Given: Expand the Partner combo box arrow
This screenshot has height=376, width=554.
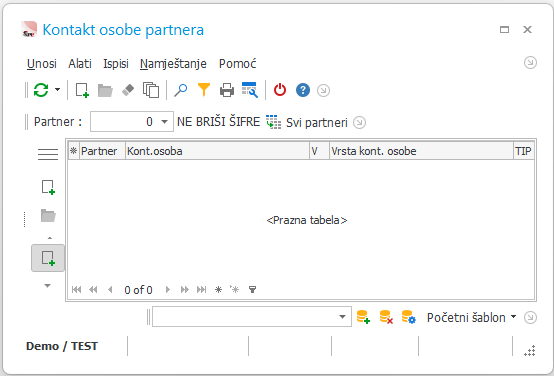Looking at the screenshot, I should (x=164, y=122).
